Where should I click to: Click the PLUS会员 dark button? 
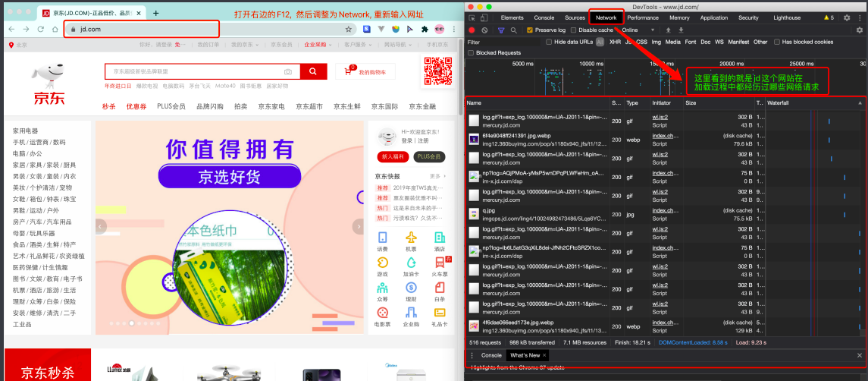(429, 157)
